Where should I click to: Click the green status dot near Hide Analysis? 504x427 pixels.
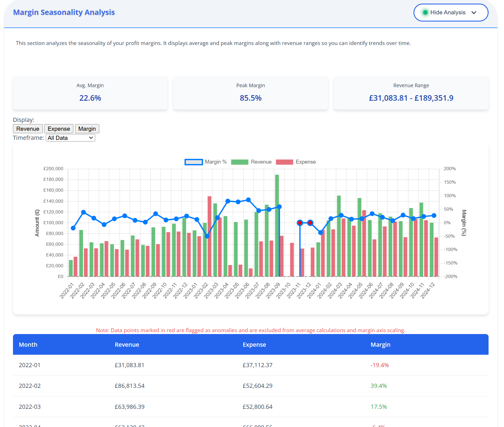(x=426, y=12)
